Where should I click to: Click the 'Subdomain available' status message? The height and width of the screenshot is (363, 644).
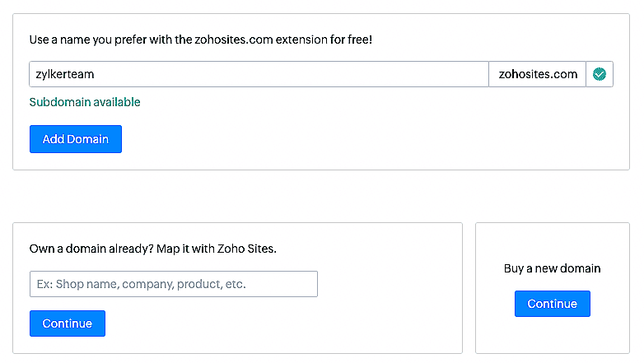[x=85, y=102]
